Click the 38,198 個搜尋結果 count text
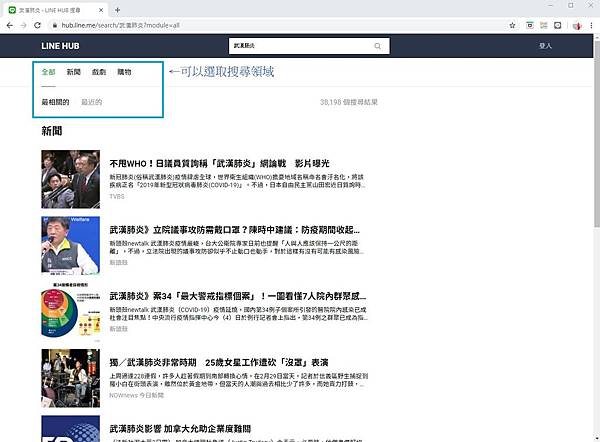The height and width of the screenshot is (442, 600). [x=349, y=102]
